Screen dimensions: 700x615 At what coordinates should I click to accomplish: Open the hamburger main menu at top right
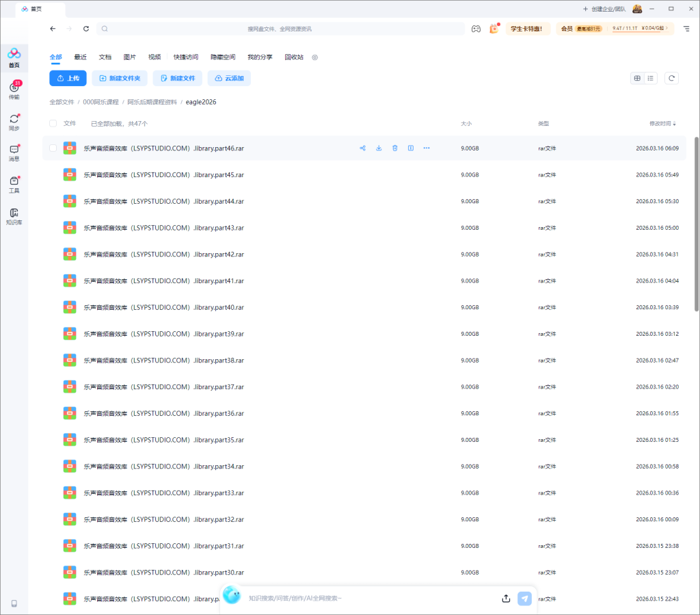point(686,29)
